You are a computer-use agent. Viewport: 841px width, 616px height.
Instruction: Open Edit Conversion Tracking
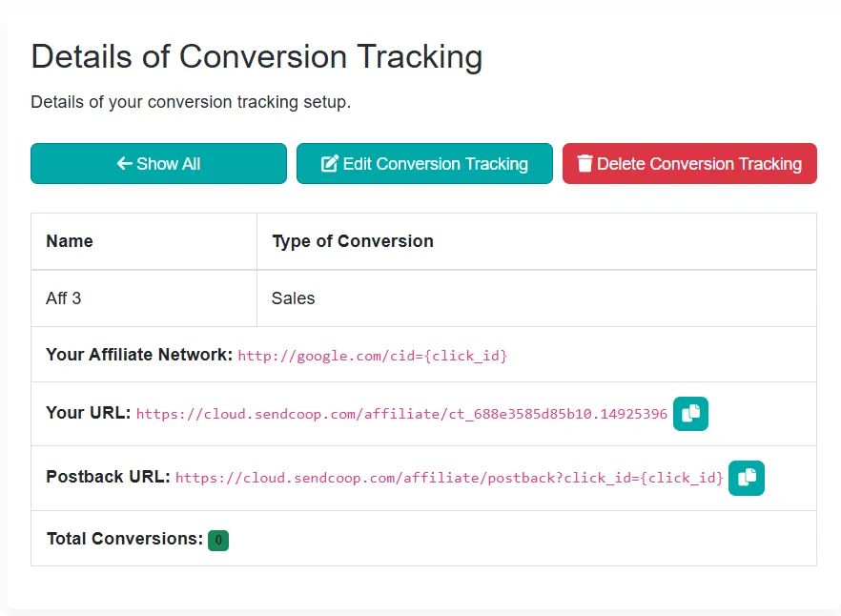(424, 164)
